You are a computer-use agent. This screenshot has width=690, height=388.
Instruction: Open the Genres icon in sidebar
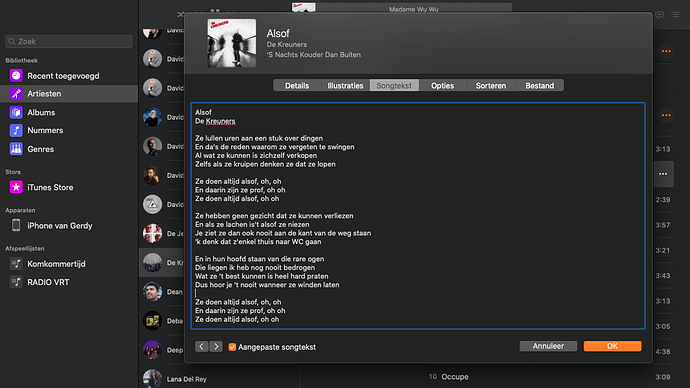16,149
